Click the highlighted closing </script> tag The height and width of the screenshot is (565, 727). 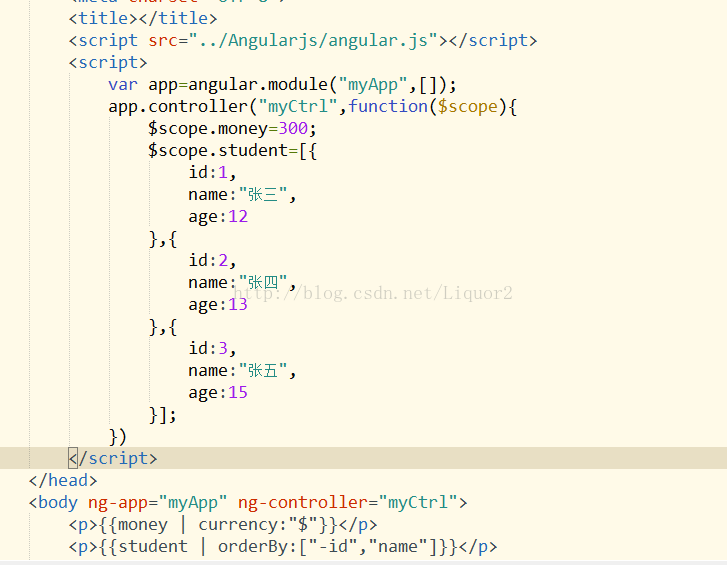click(x=113, y=458)
